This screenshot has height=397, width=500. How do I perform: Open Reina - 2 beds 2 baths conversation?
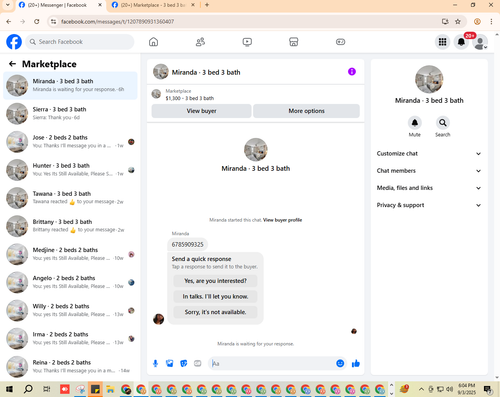tap(70, 367)
